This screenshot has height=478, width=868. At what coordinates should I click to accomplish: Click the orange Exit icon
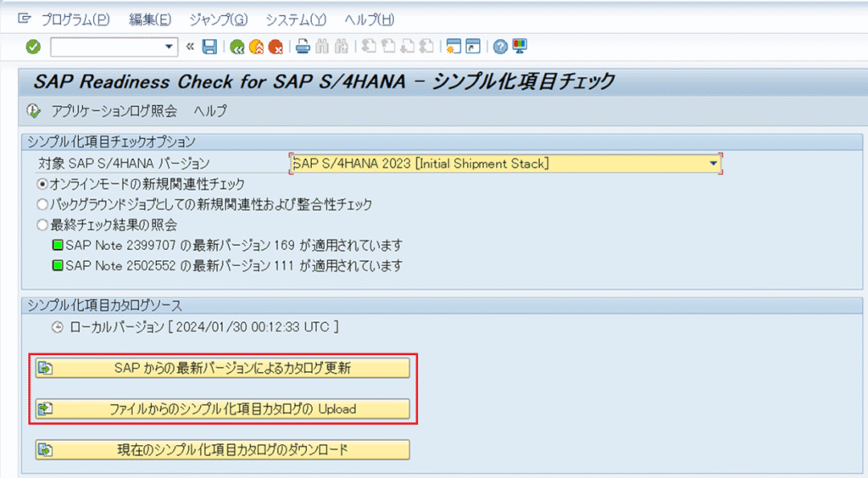pos(256,47)
